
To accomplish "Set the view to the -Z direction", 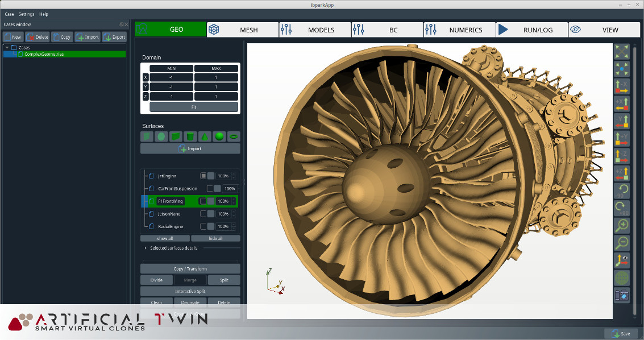I will pos(622,157).
